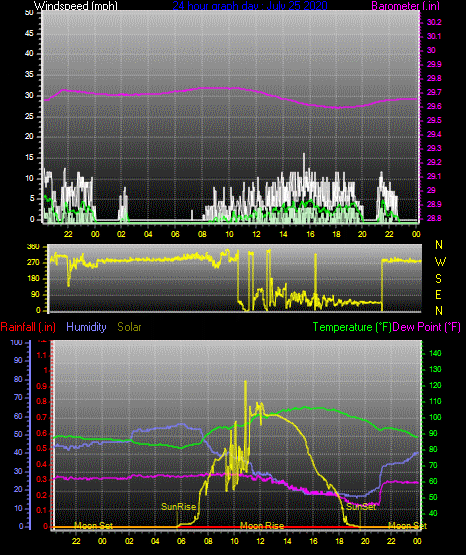The width and height of the screenshot is (466, 555).
Task: Click the '14' hour label under the bottom chart
Action: [287, 541]
